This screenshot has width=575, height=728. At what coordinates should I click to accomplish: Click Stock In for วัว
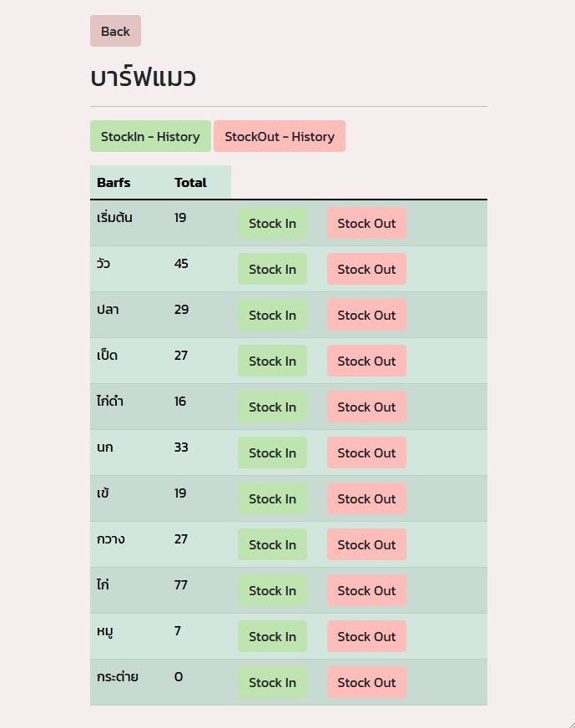[272, 269]
